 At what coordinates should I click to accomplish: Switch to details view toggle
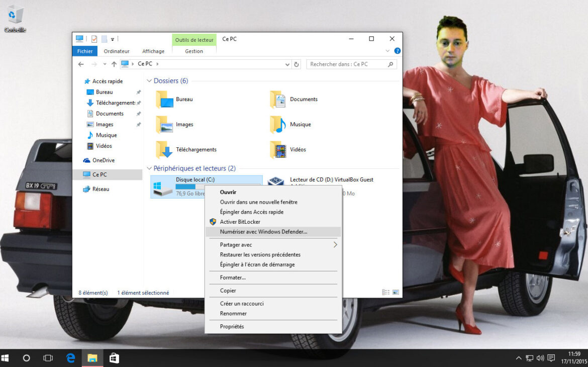[x=385, y=292]
